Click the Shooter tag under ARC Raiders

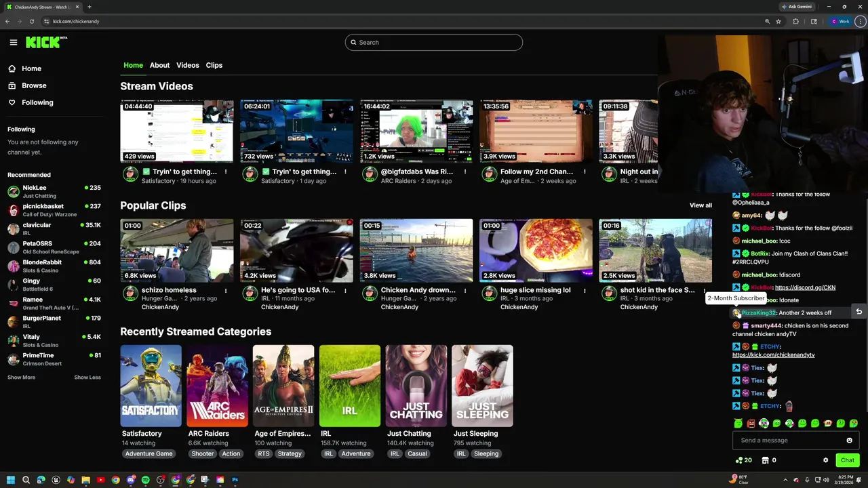(202, 453)
